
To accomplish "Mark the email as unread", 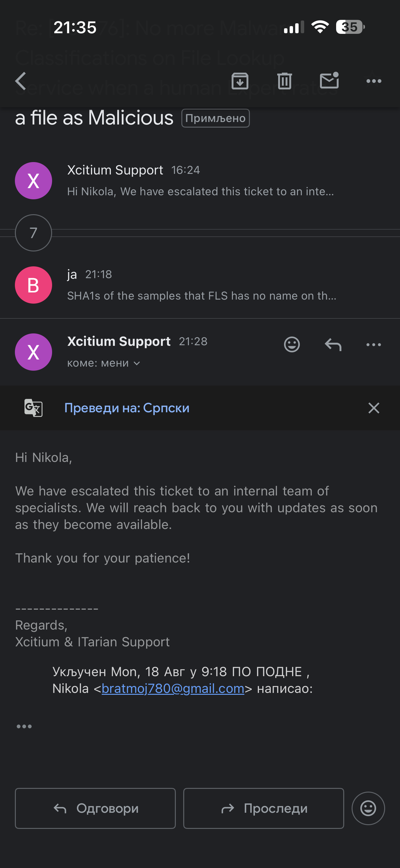I will click(329, 81).
